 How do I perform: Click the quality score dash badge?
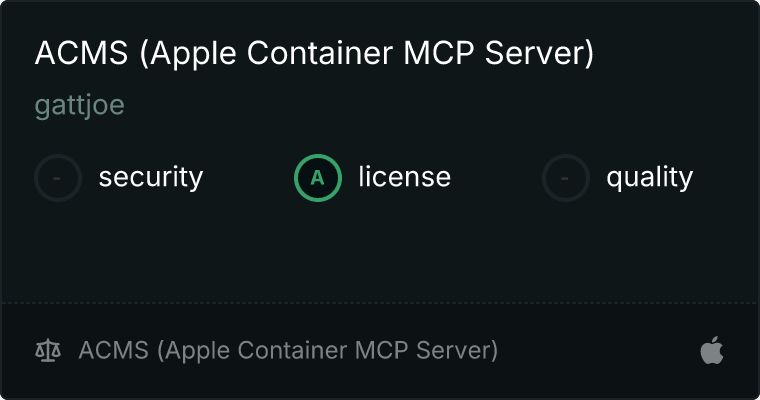[566, 178]
